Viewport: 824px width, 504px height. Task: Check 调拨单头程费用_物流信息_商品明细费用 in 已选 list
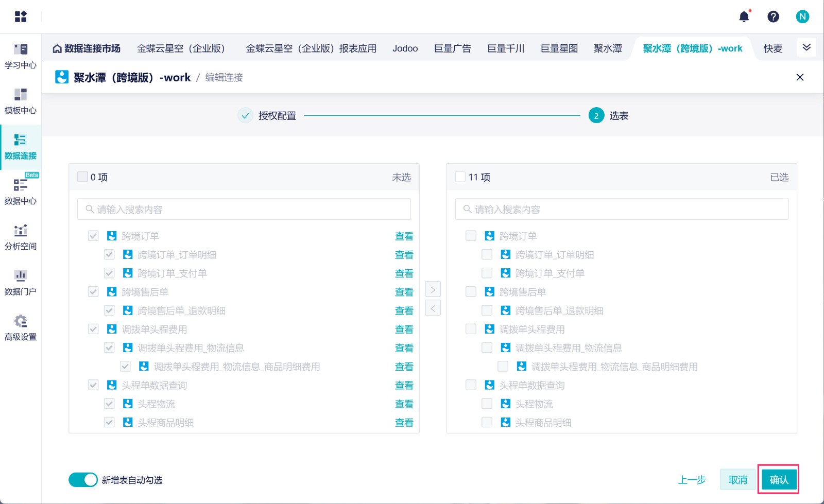click(503, 366)
